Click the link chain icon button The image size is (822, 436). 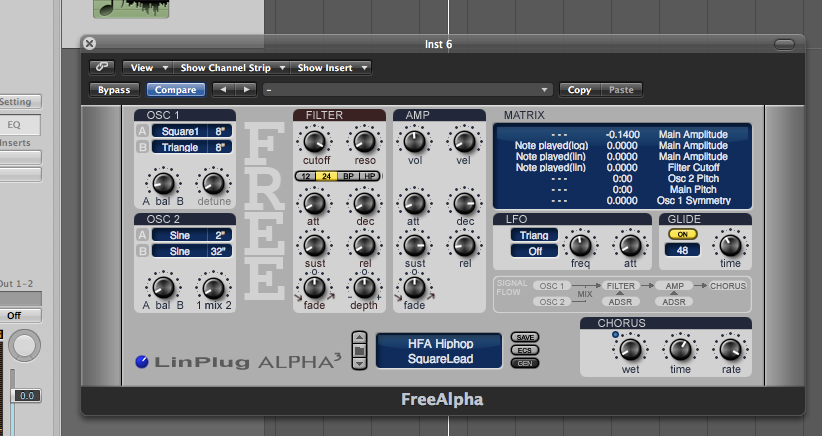click(102, 67)
